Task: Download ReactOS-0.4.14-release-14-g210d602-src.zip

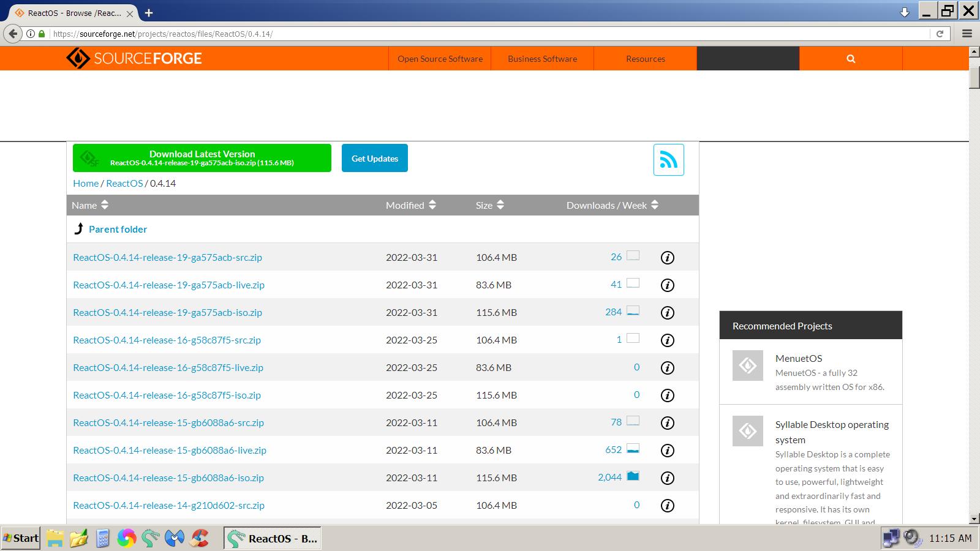Action: coord(168,505)
